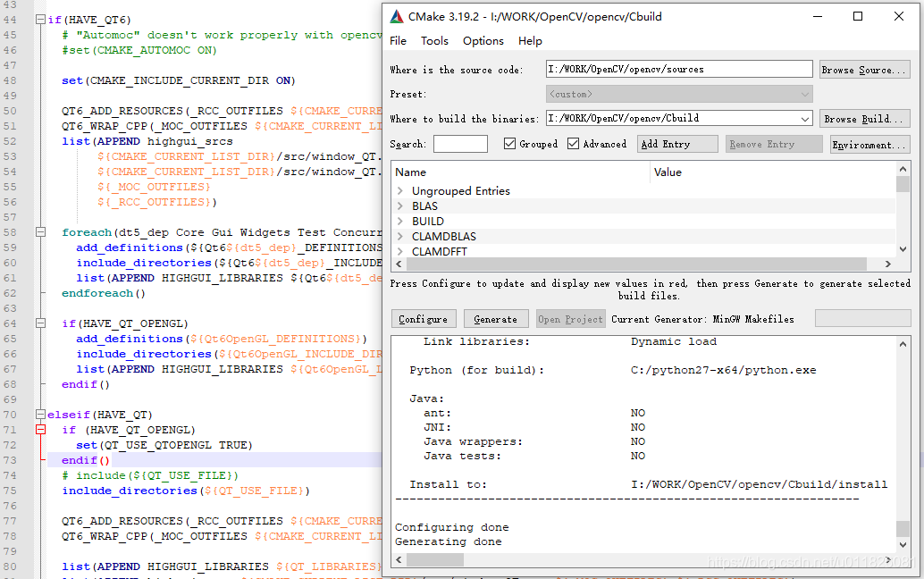
Task: Collapse the foreach fold marker at line 58
Action: [x=41, y=232]
